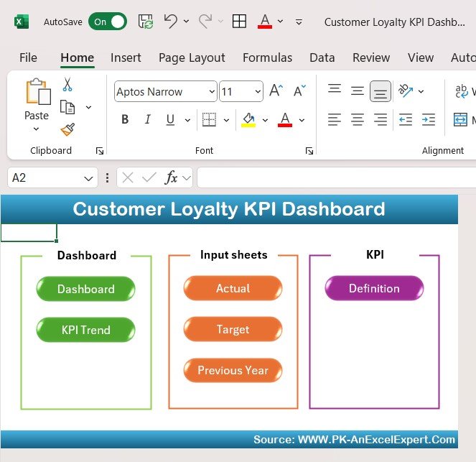Image resolution: width=476 pixels, height=462 pixels.
Task: Open the Borders style dropdown arrow
Action: point(226,120)
